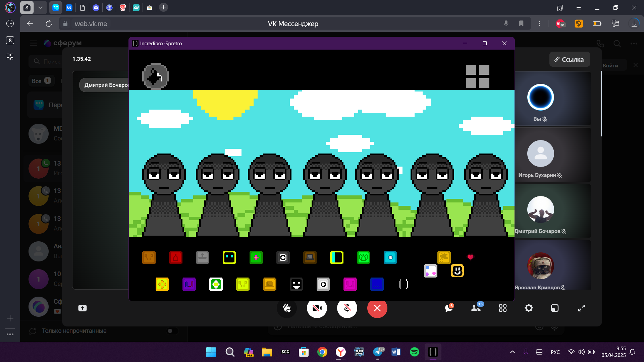Viewport: 644px width, 362px height.
Task: Reload the current page
Action: click(x=49, y=23)
